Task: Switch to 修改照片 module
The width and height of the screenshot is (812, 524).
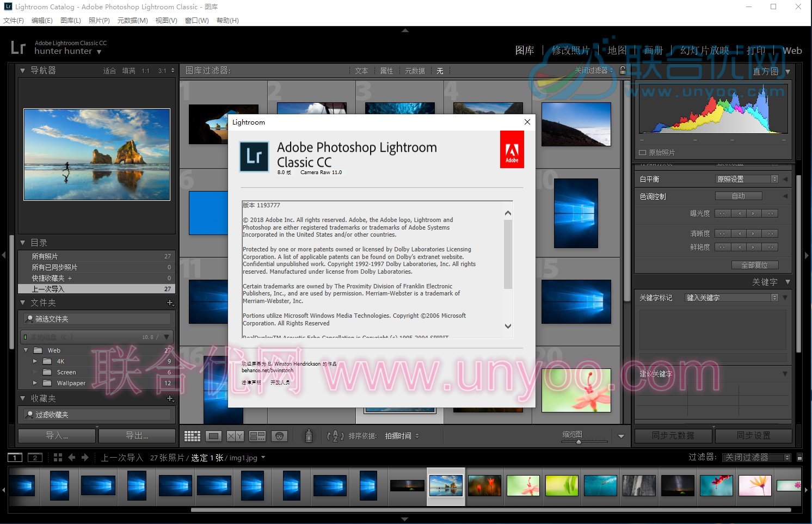Action: [570, 51]
